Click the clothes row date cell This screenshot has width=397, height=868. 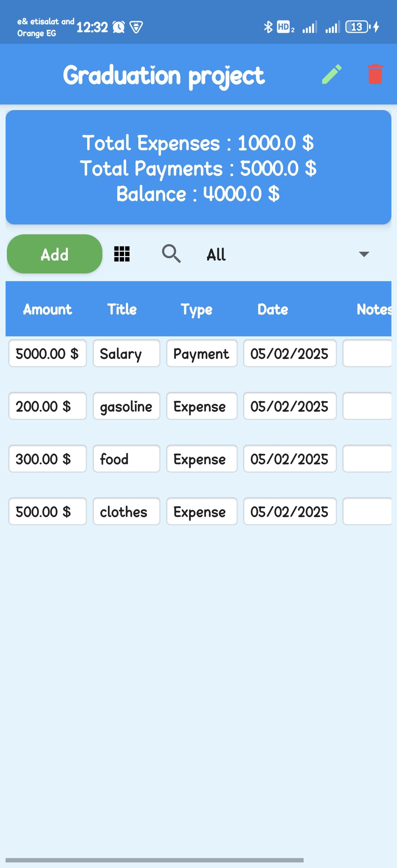[290, 511]
